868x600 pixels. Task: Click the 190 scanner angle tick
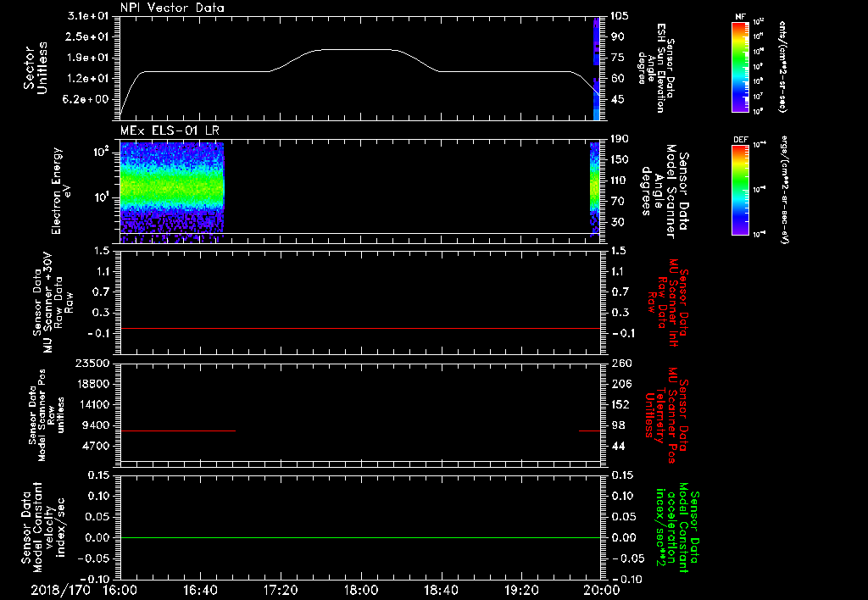[x=620, y=139]
